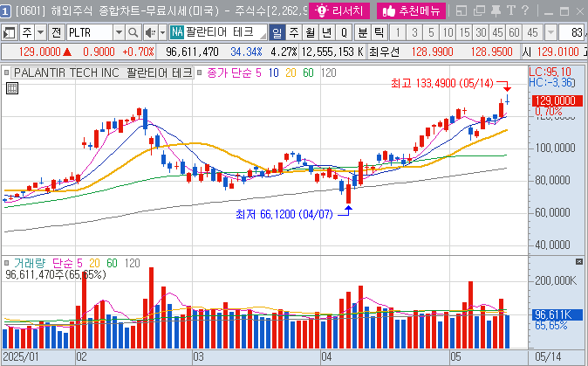
Task: Open the PLTR ticker history dropdown
Action: [119, 33]
